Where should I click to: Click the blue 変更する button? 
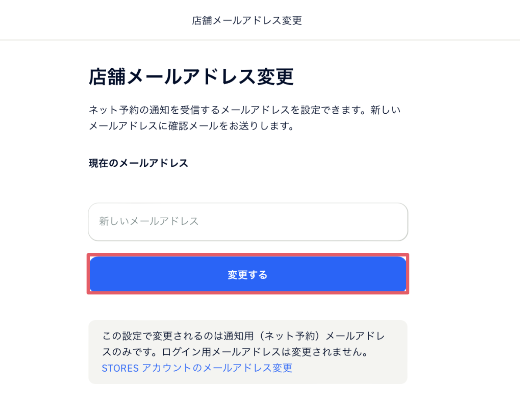coord(248,274)
